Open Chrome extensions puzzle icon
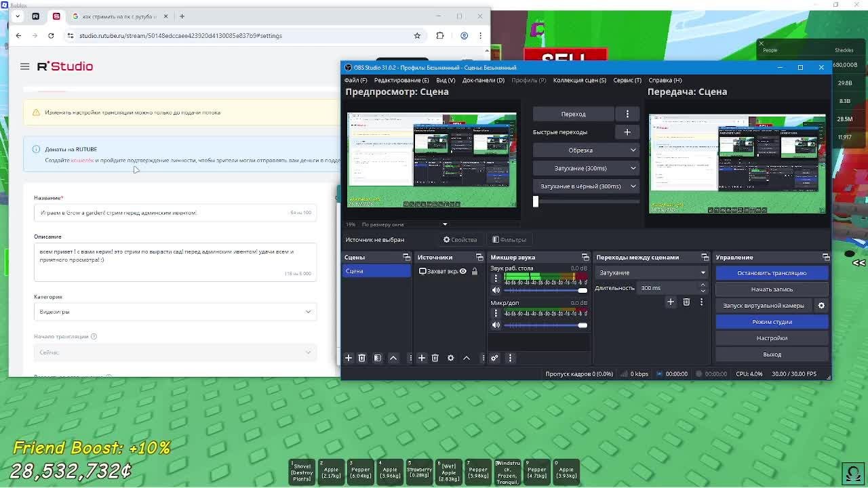The image size is (868, 488). (x=440, y=36)
